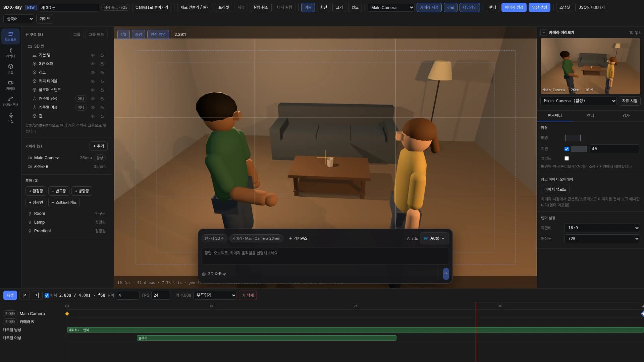Enable the 그리드 checkbox
Screen dimensions: 644x362
(x=567, y=158)
